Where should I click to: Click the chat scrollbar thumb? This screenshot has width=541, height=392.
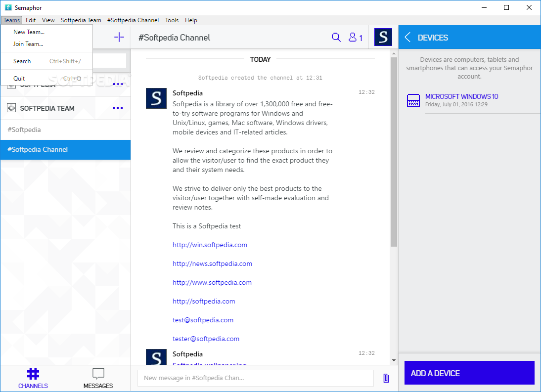coord(394,152)
